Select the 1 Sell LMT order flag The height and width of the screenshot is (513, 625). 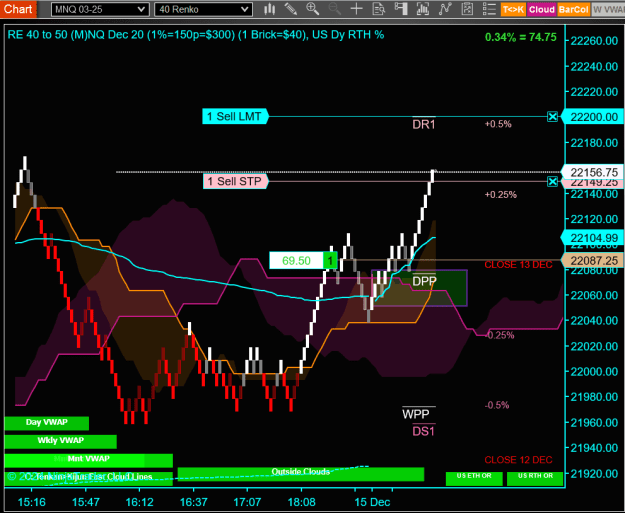235,116
